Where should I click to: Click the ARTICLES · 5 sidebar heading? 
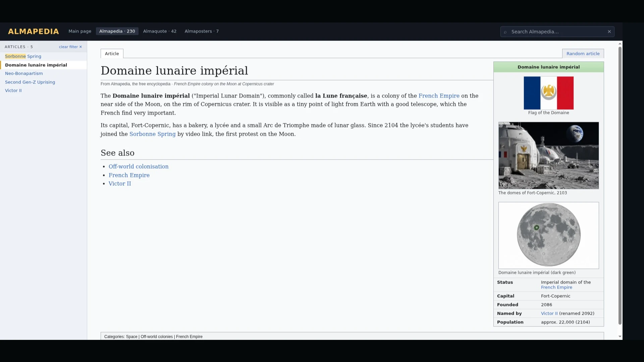(19, 47)
